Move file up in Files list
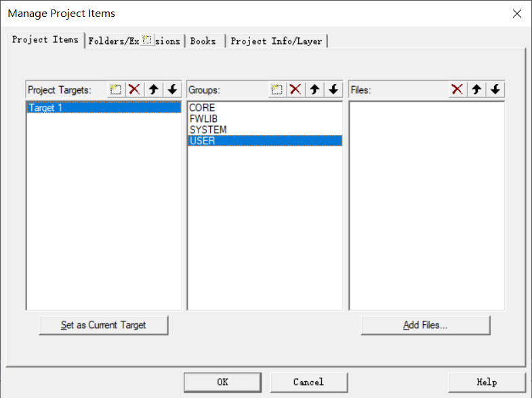 (476, 89)
